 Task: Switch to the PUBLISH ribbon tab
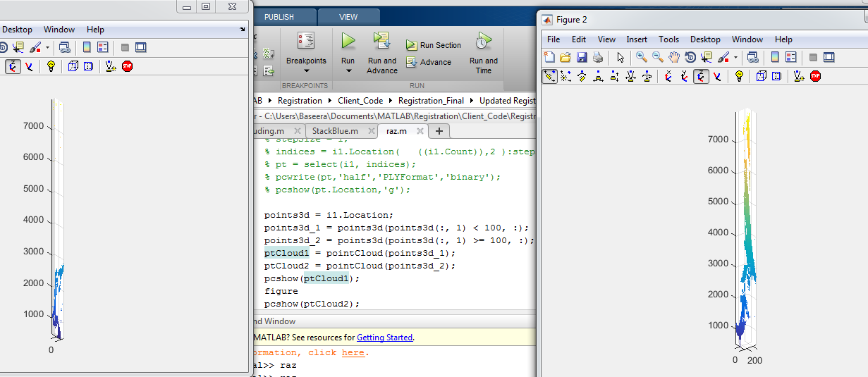tap(279, 17)
